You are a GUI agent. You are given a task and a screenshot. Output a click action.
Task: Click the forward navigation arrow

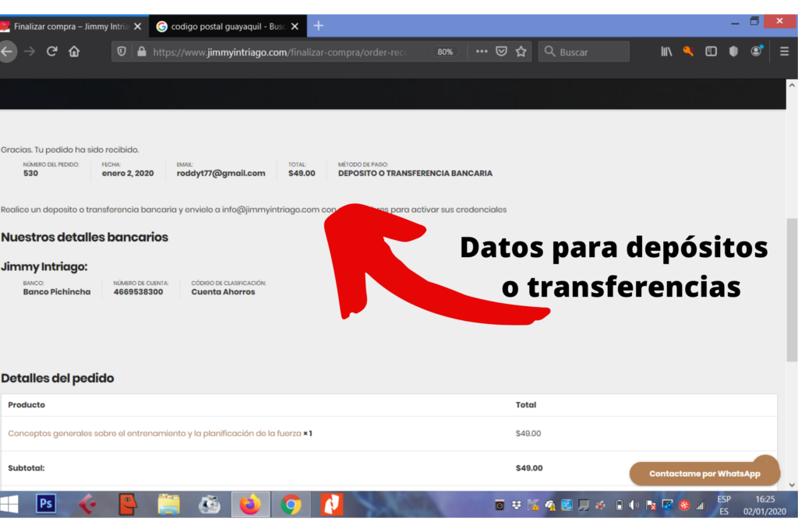30,51
